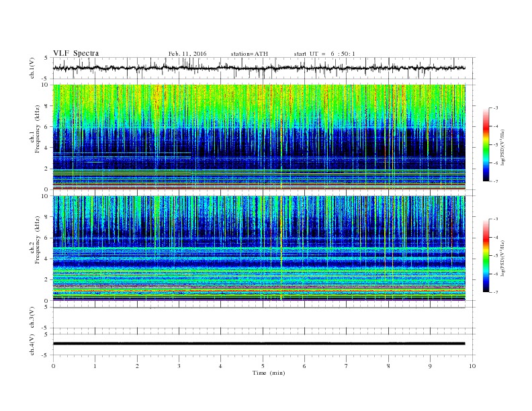Select the date text "Feb. 11, 2016"
Screen dimensions: 532x411
pyautogui.click(x=187, y=54)
